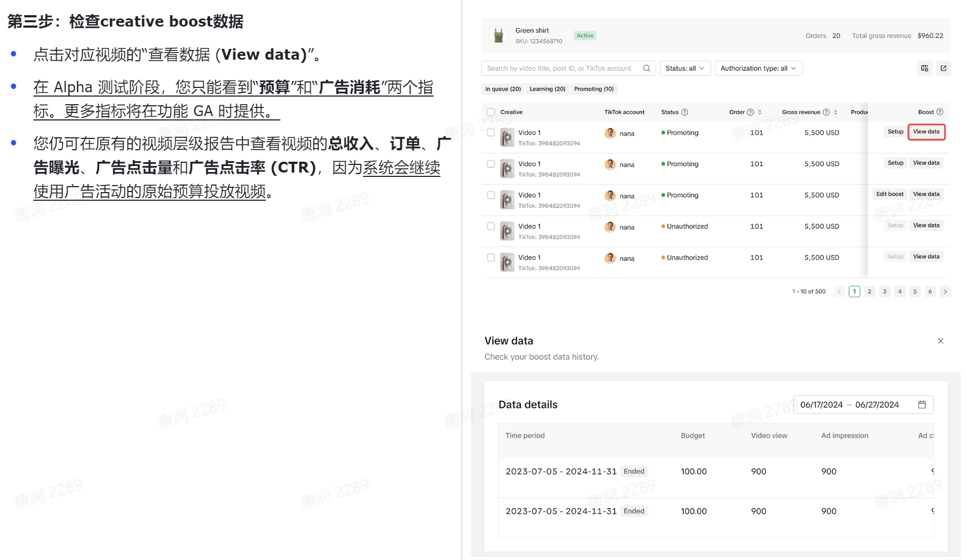
Task: Go to results page 4
Action: 900,291
